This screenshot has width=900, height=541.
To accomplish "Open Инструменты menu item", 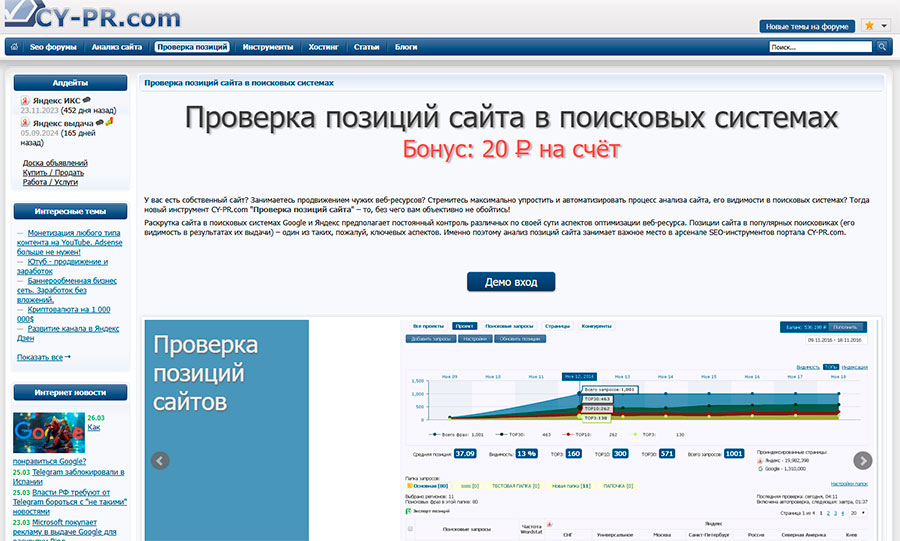I will 267,47.
